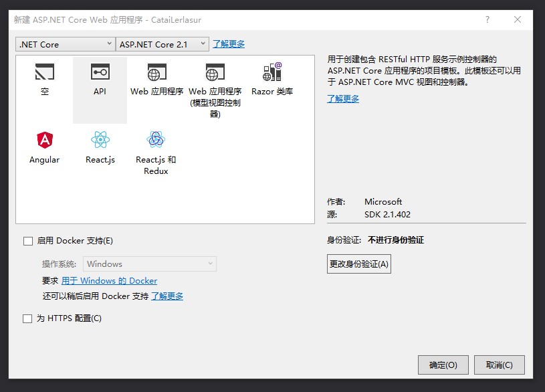The image size is (545, 392).
Task: Enable 启用 Docker 支持 checkbox
Action: point(28,241)
